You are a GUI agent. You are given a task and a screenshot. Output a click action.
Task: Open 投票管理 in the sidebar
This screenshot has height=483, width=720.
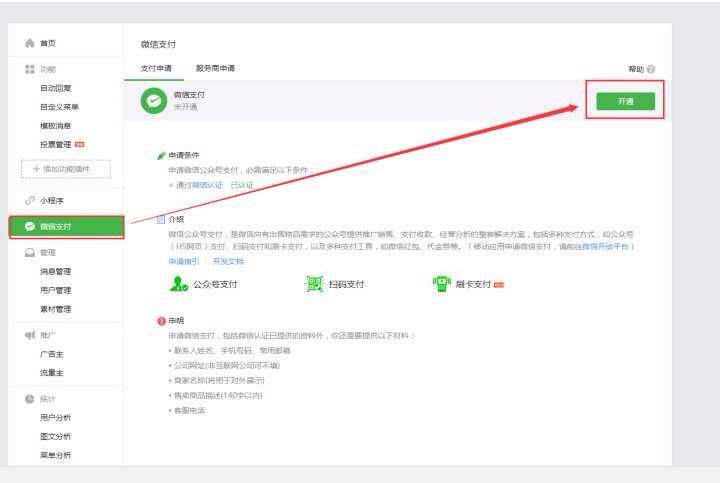point(56,145)
